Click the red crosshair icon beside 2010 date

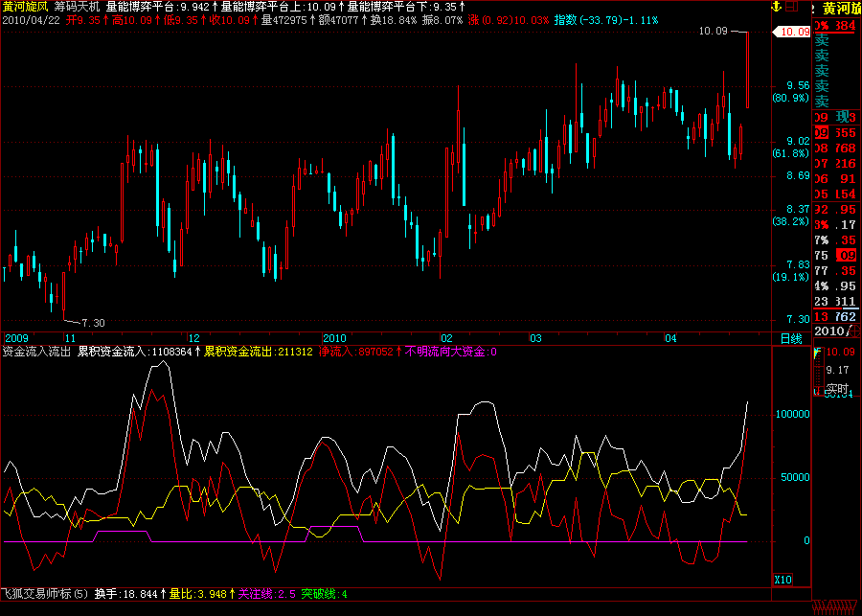coord(856,331)
